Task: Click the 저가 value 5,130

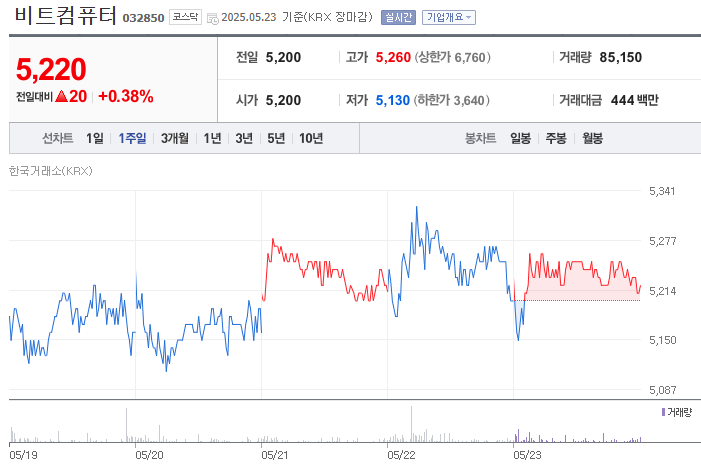Action: 393,100
